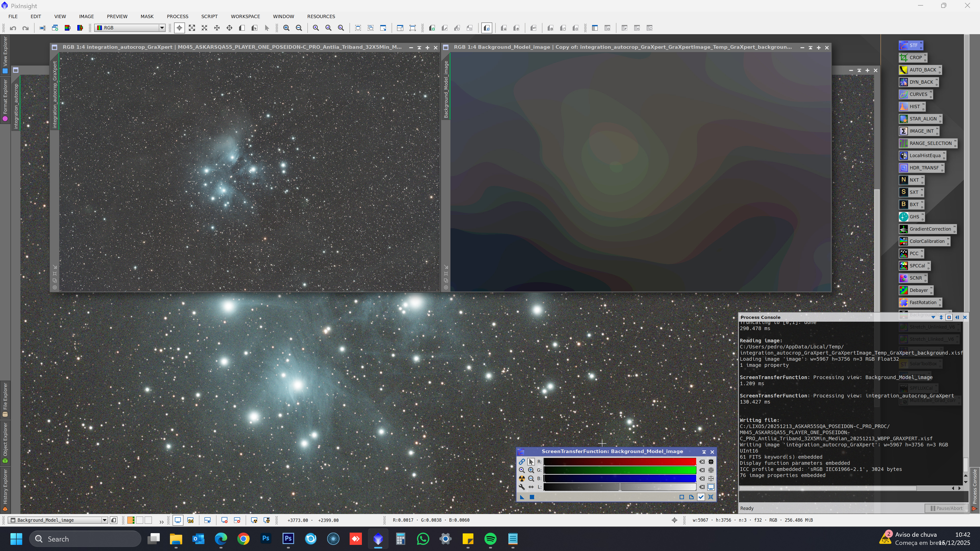Click the Zoom In toolbar icon

(x=286, y=28)
